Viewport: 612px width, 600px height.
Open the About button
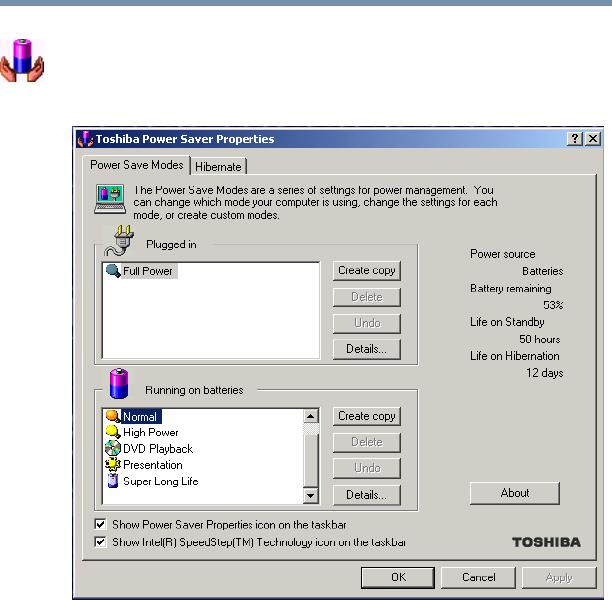pos(515,493)
